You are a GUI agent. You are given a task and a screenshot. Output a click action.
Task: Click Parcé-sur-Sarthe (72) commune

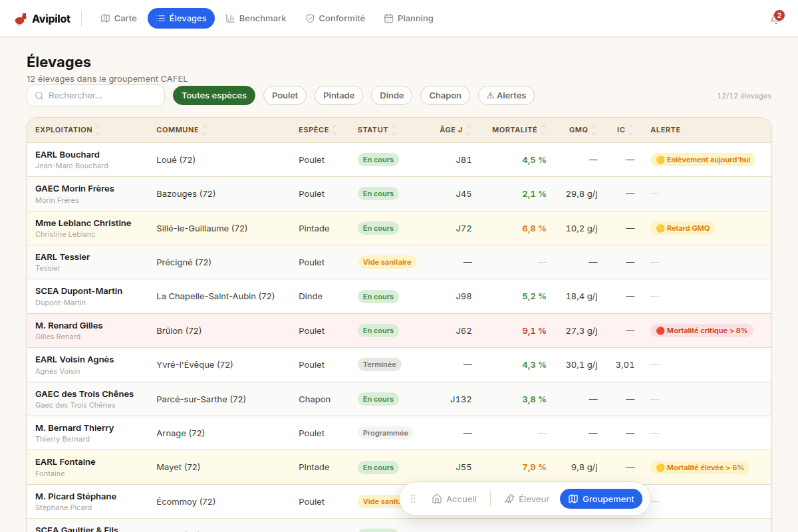(x=201, y=399)
